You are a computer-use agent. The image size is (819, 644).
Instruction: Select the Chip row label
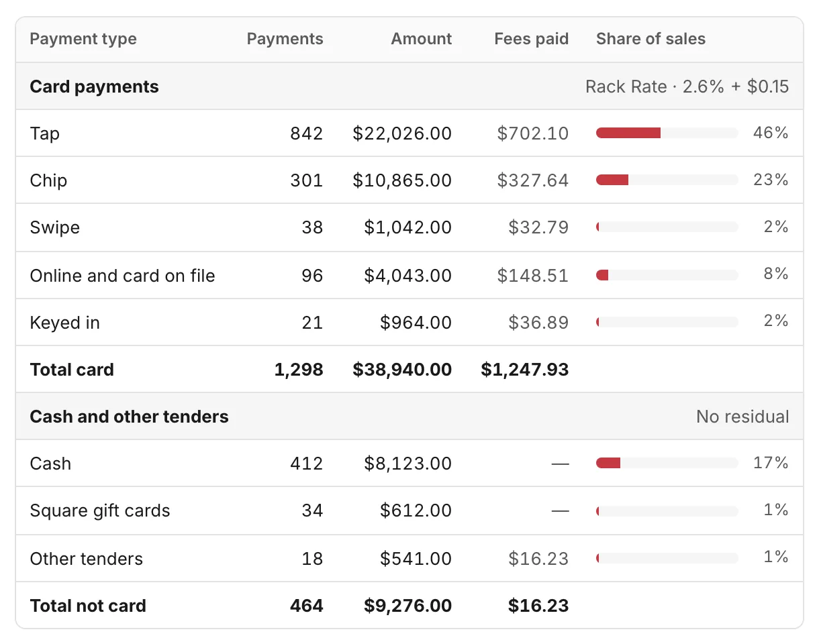click(x=48, y=180)
